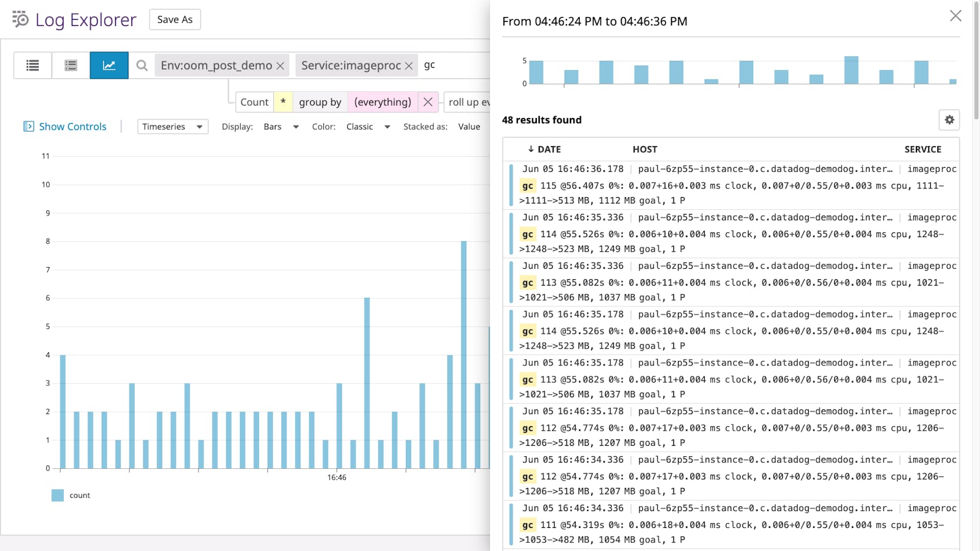
Task: Click the Count aggregation wildcard star
Action: point(283,102)
